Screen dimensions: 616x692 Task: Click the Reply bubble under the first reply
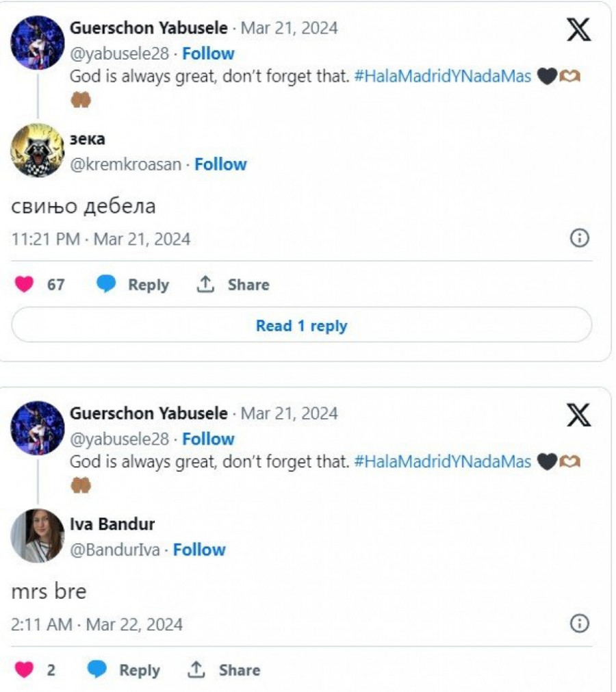[x=107, y=285]
